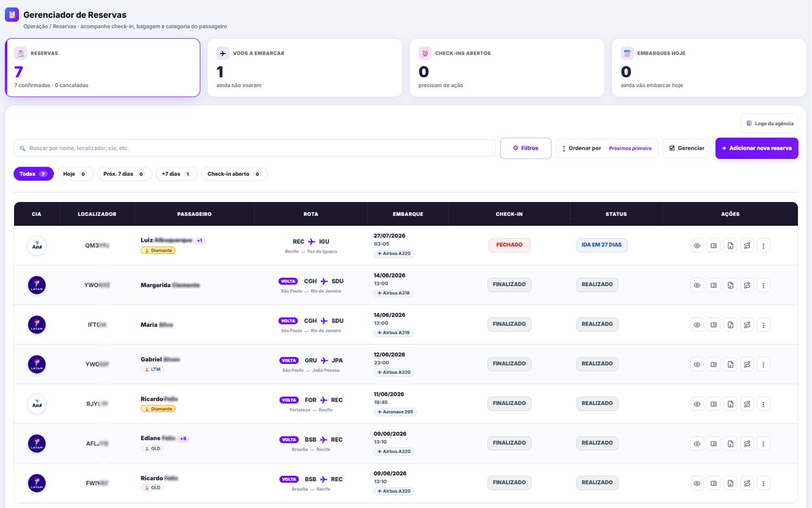Click the Gerenciar button
Viewport: 812px width, 508px height.
[x=686, y=148]
